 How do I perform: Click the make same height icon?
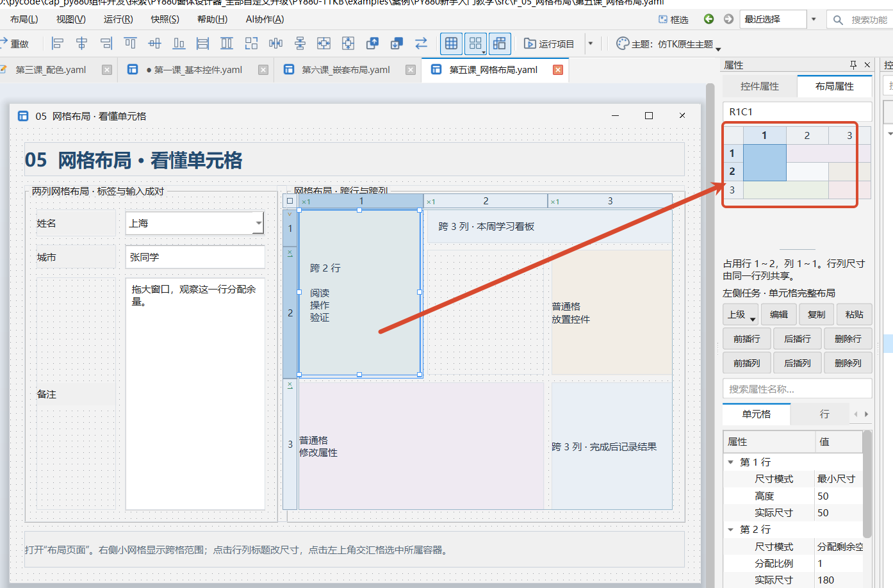tap(227, 44)
